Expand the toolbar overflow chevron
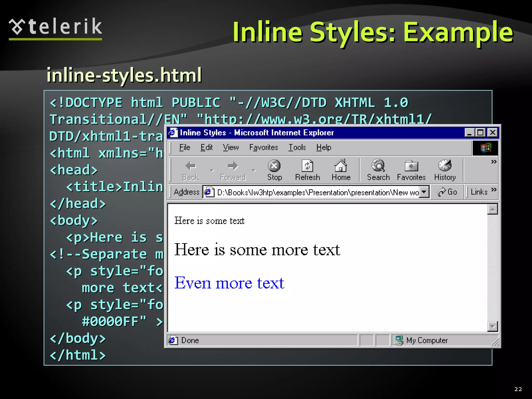The image size is (532, 399). (x=494, y=162)
